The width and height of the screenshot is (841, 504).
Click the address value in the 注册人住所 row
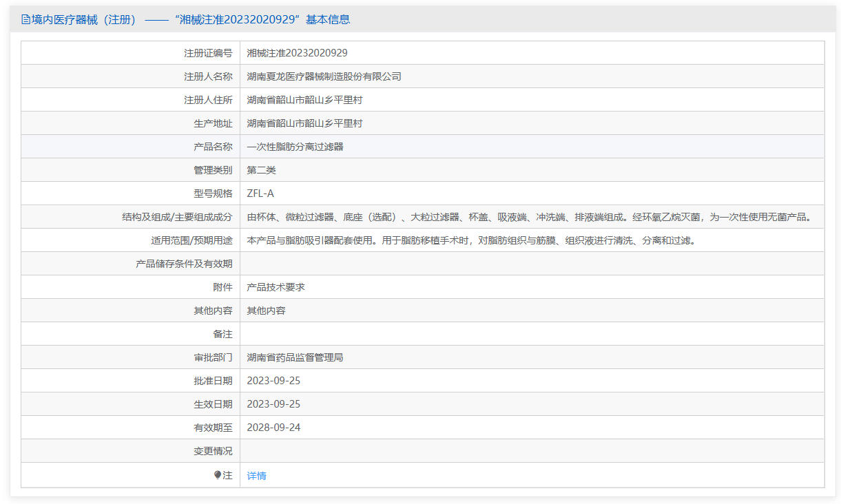click(x=305, y=100)
